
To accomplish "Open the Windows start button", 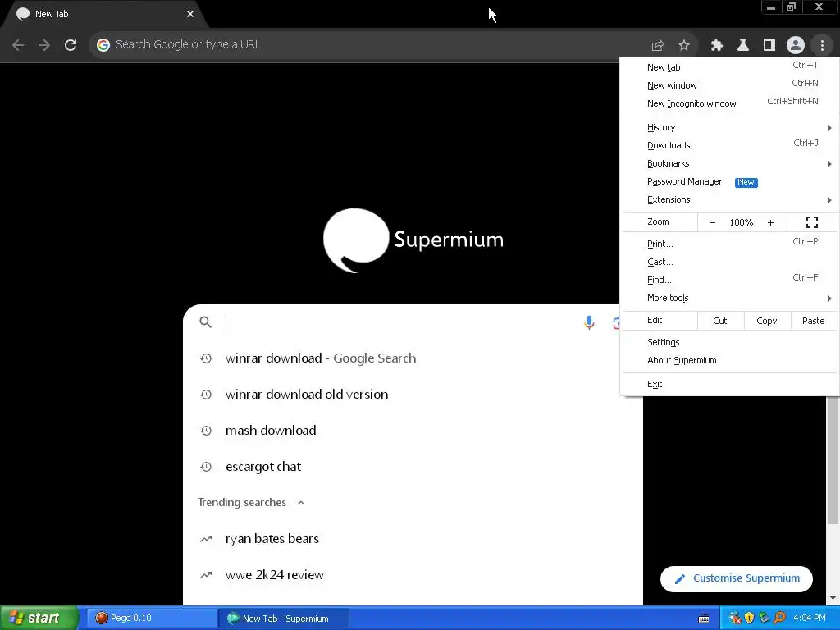I will tap(39, 619).
